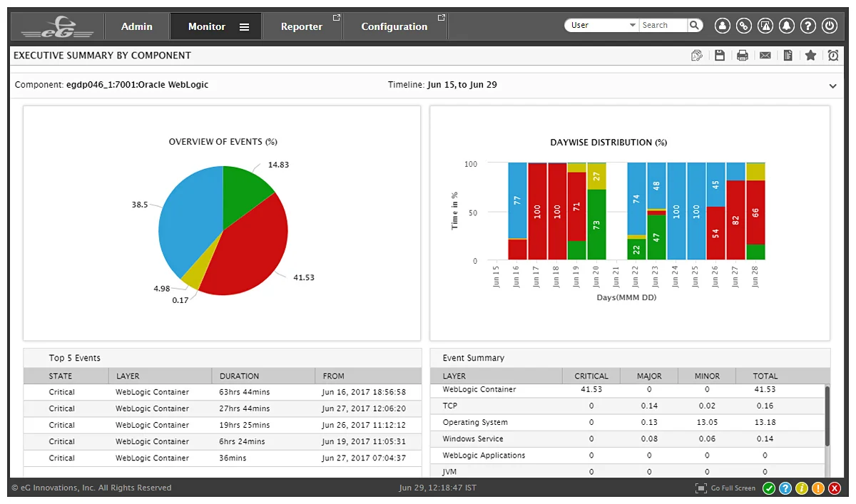Image resolution: width=856 pixels, height=504 pixels.
Task: Click Go Full Screen link
Action: 733,488
